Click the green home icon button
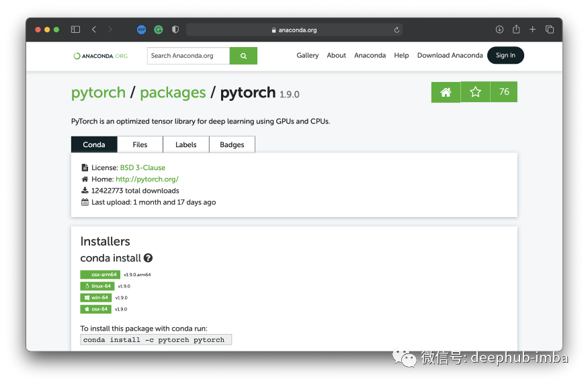This screenshot has height=385, width=588. click(446, 92)
